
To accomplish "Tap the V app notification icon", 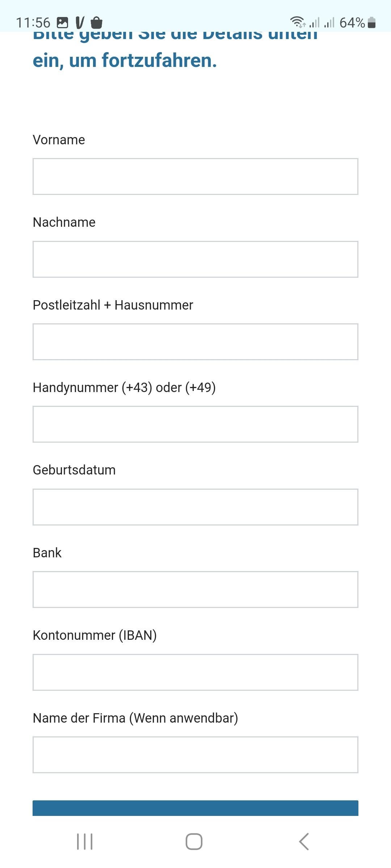I will [80, 23].
